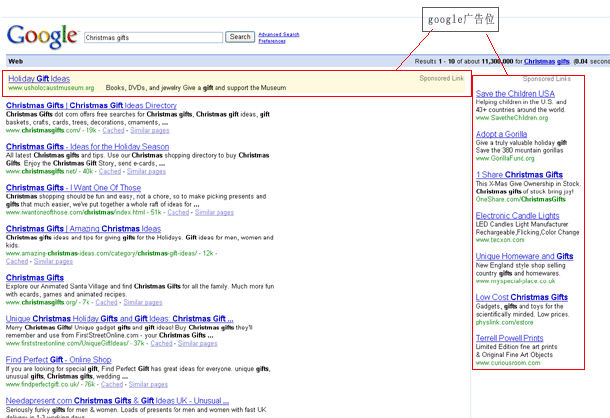The width and height of the screenshot is (610, 418).
Task: Open Cached link for christmasgifts.net result
Action: click(x=110, y=171)
